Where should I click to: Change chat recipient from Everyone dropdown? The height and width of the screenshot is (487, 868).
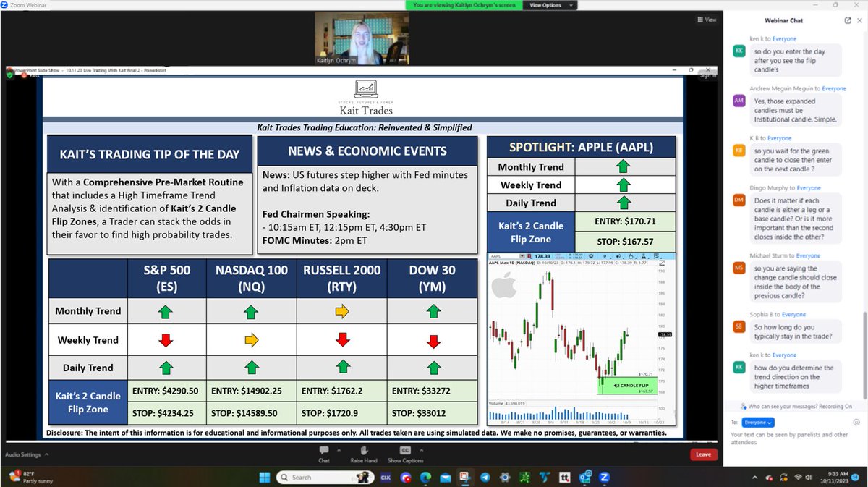point(759,422)
